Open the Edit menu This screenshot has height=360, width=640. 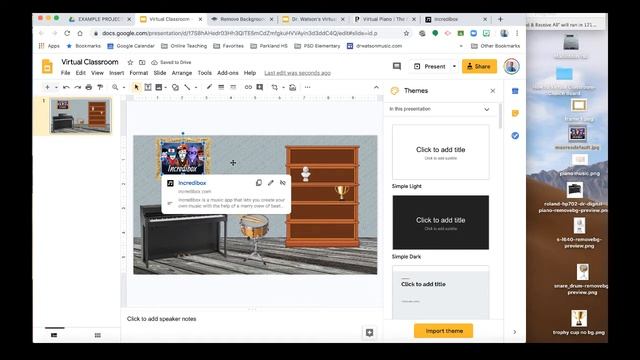point(81,73)
